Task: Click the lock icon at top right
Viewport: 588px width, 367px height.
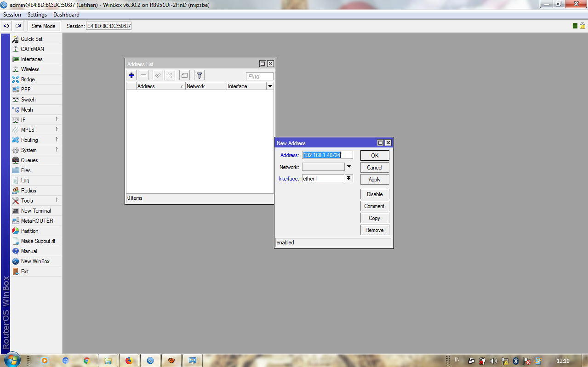Action: click(582, 26)
